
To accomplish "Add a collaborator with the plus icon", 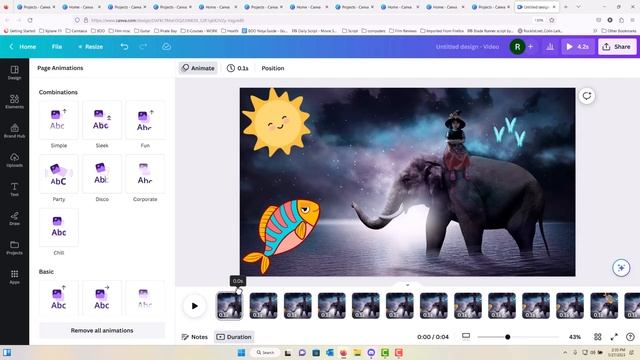I will pos(531,47).
